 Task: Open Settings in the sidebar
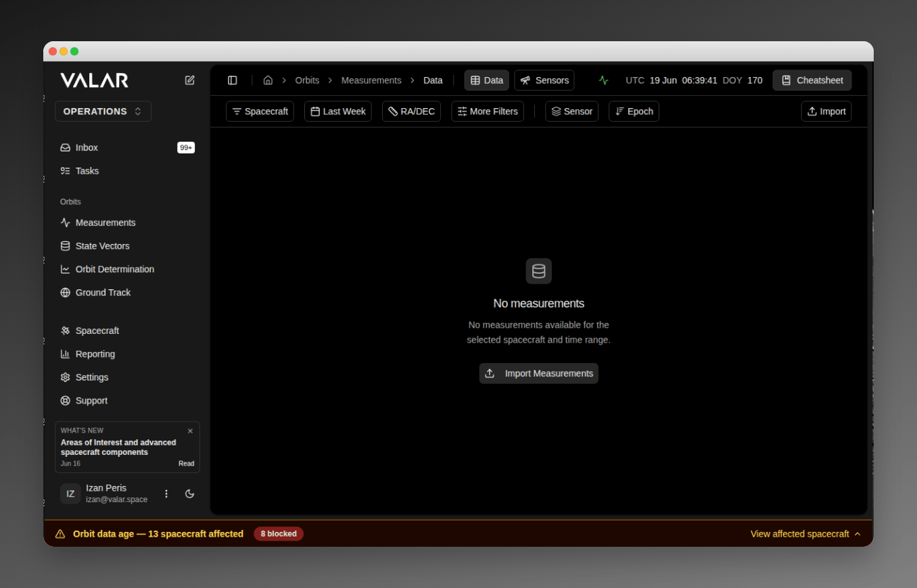[x=127, y=377]
